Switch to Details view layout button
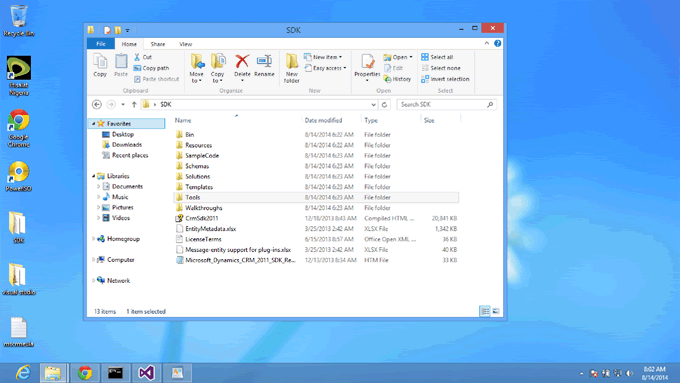Image resolution: width=680 pixels, height=383 pixels. (x=485, y=311)
